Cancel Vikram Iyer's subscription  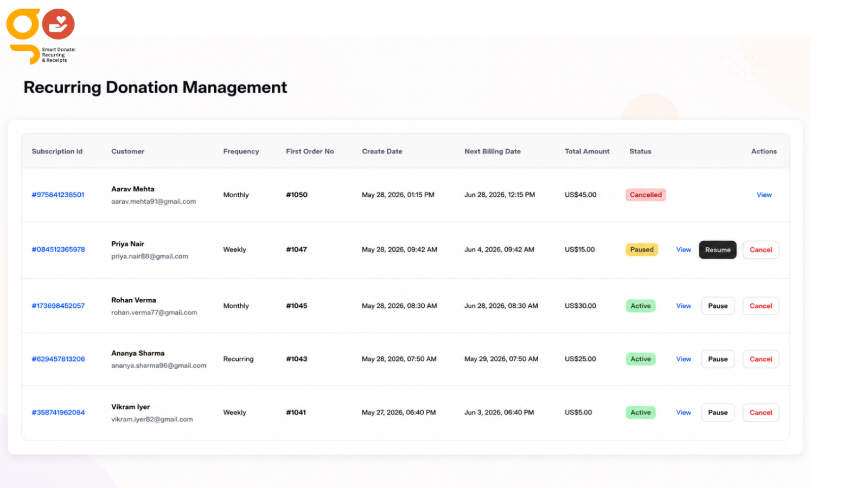[x=761, y=413]
